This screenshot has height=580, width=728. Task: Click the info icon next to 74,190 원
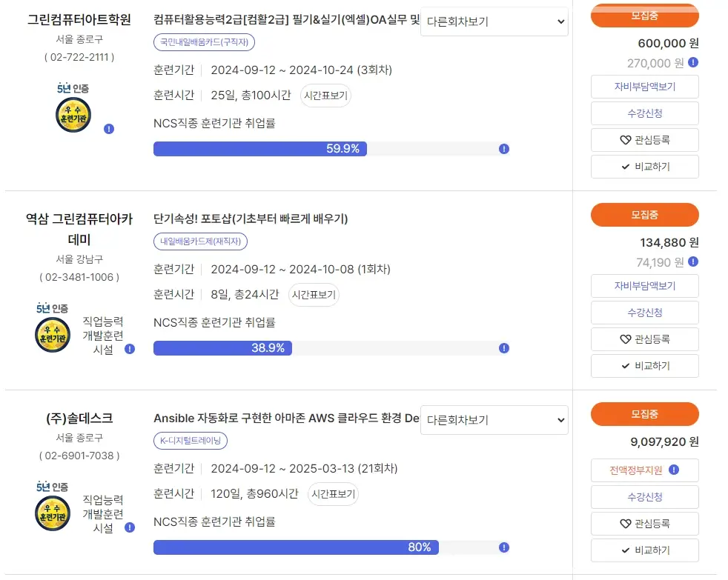(x=693, y=262)
